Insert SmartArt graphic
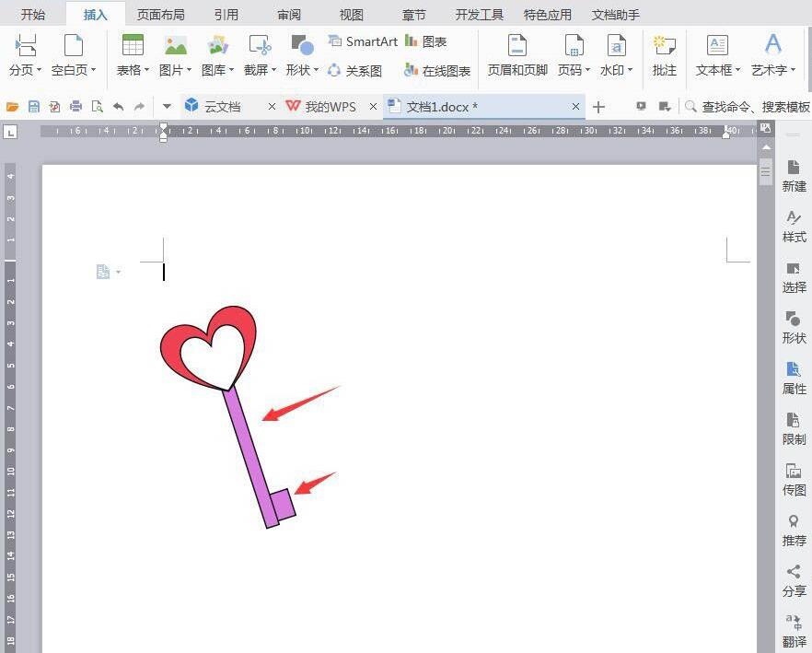The image size is (812, 653). coord(363,41)
